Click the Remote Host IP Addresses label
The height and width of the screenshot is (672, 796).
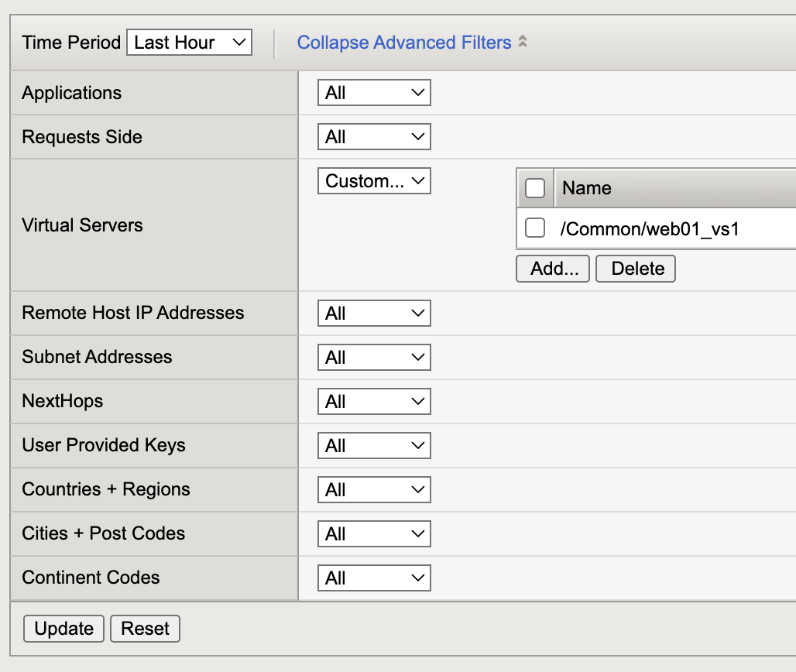[133, 313]
